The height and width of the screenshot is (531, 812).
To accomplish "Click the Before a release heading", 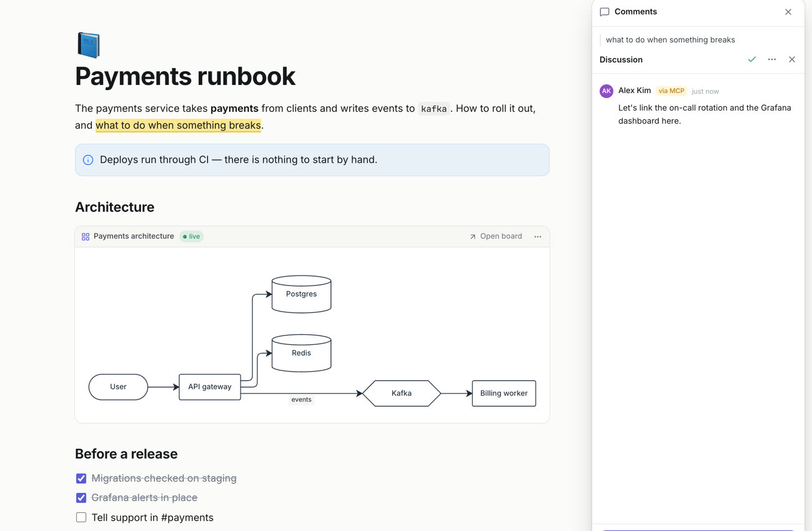I will (x=126, y=454).
